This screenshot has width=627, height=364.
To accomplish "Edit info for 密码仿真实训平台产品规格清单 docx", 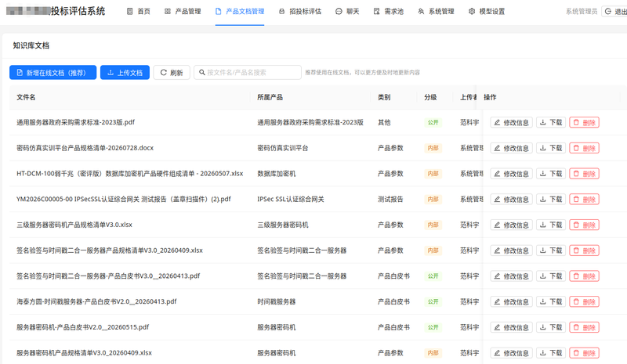I will coord(512,148).
